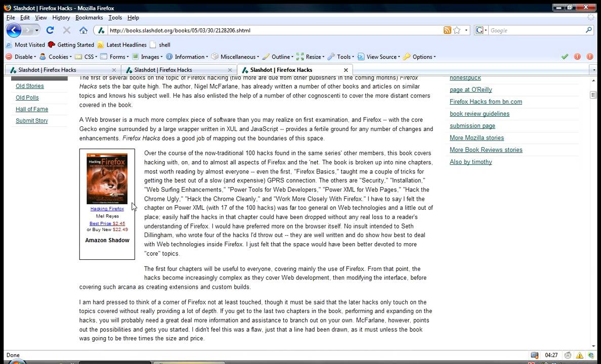Screen dimensions: 601x364
Task: Click the vertical scrollbar down arrow
Action: 593,346
